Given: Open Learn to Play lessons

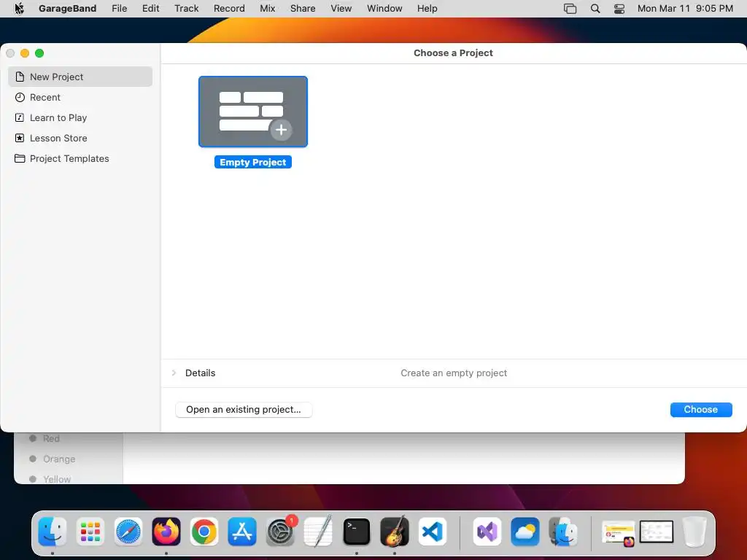Looking at the screenshot, I should tap(80, 117).
